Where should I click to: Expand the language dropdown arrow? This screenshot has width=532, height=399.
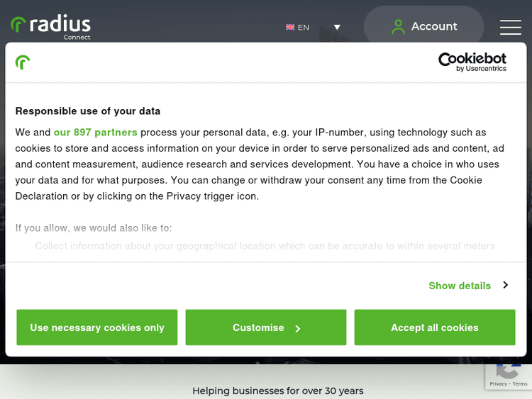tap(337, 27)
